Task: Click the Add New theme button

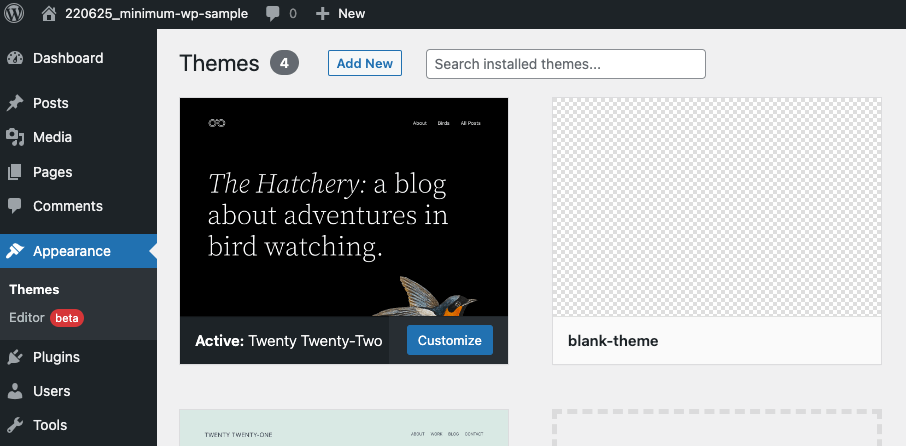Action: tap(365, 63)
